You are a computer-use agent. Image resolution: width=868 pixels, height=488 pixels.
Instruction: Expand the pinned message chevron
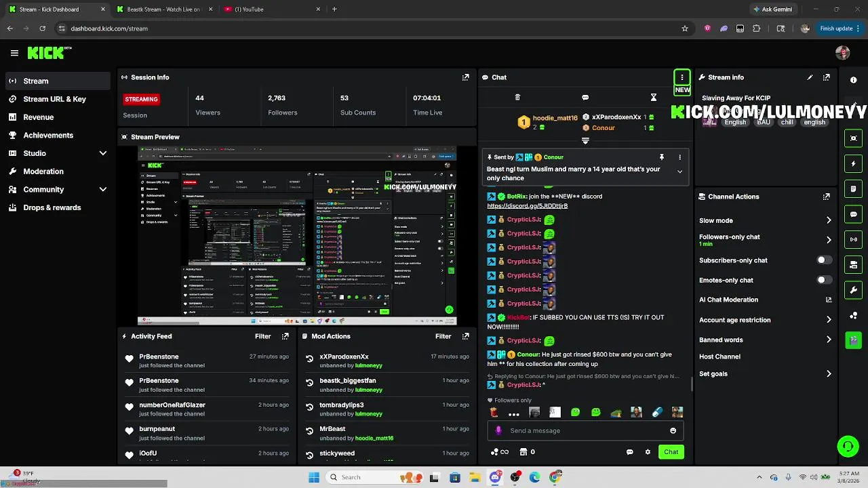point(679,172)
